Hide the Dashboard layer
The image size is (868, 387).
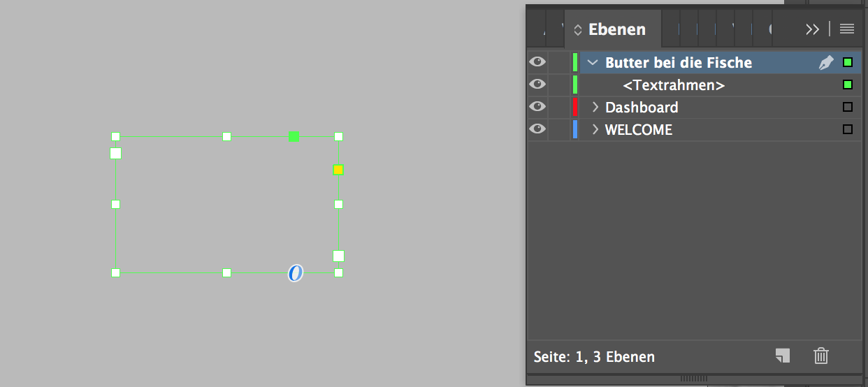(x=537, y=108)
